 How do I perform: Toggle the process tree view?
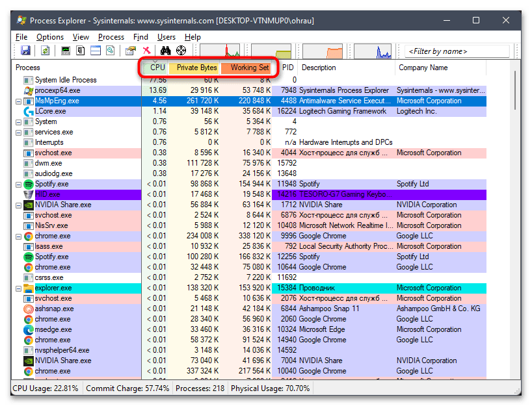click(x=79, y=50)
